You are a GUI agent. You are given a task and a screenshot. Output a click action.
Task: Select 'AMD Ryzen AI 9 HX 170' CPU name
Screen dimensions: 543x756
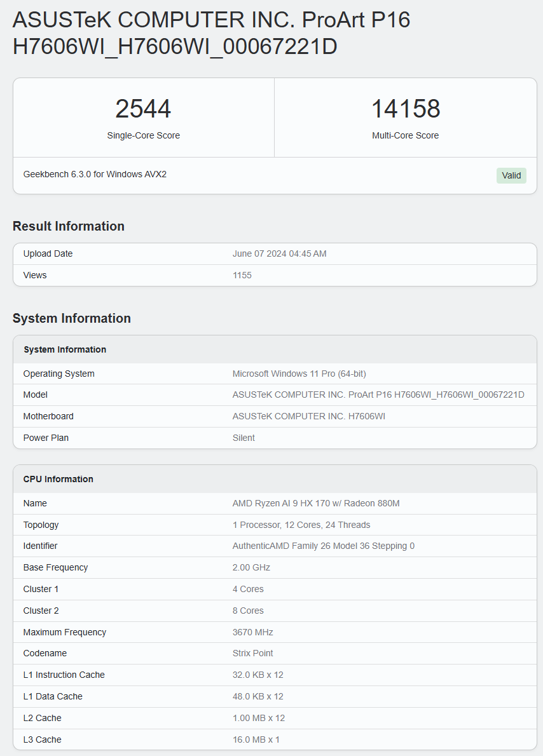point(316,503)
